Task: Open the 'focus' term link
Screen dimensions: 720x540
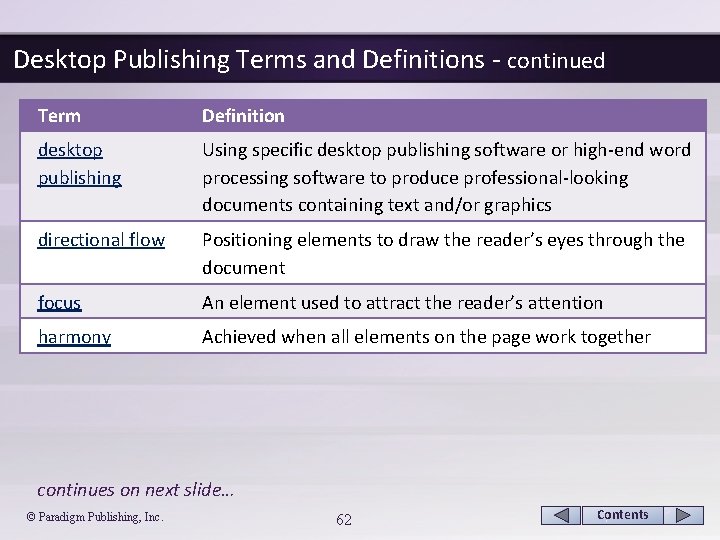Action: tap(60, 303)
